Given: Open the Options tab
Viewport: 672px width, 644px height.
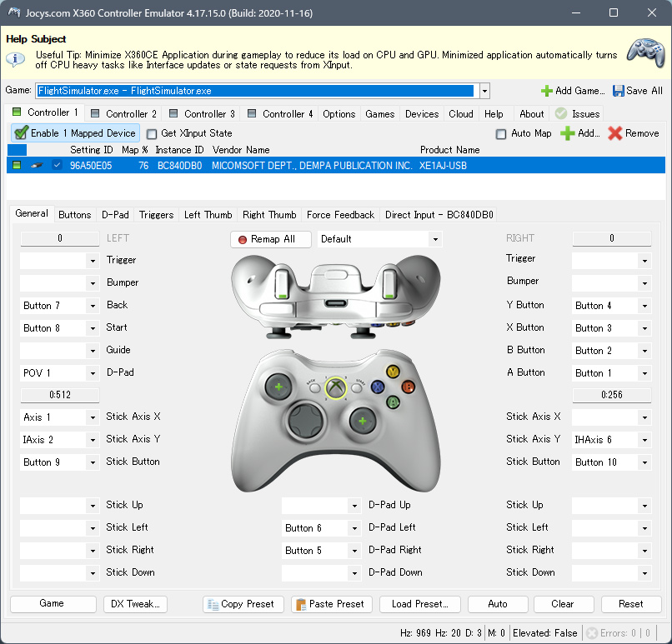Looking at the screenshot, I should pyautogui.click(x=339, y=114).
